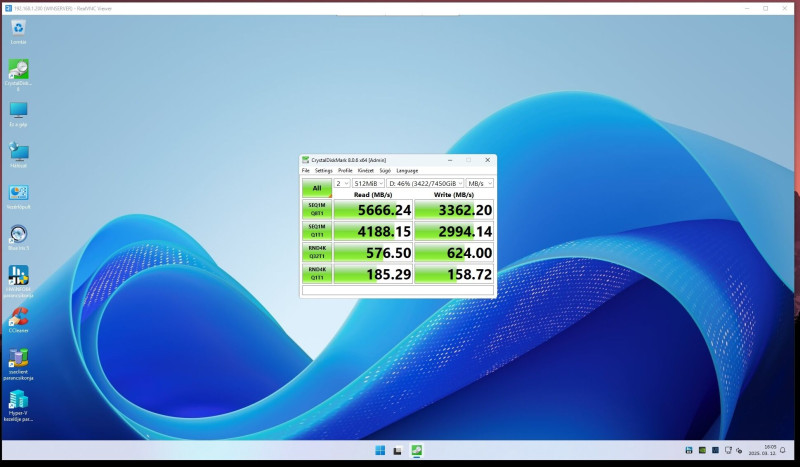Open the Hálózat network desktop icon

[18, 155]
